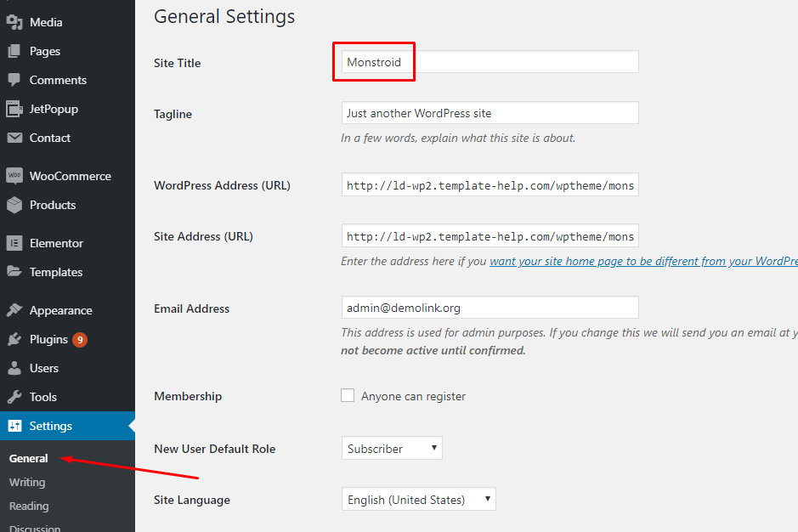
Task: Click the Plugins plug icon
Action: (x=14, y=339)
